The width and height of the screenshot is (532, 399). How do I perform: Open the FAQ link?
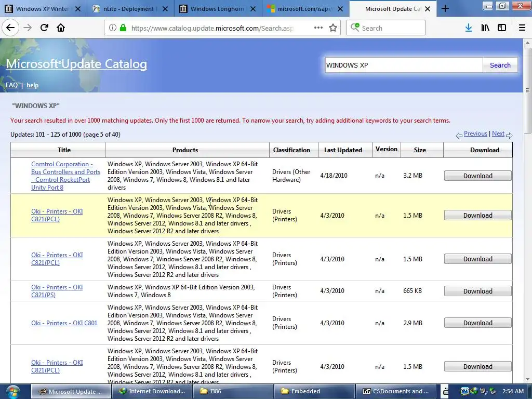(x=11, y=85)
